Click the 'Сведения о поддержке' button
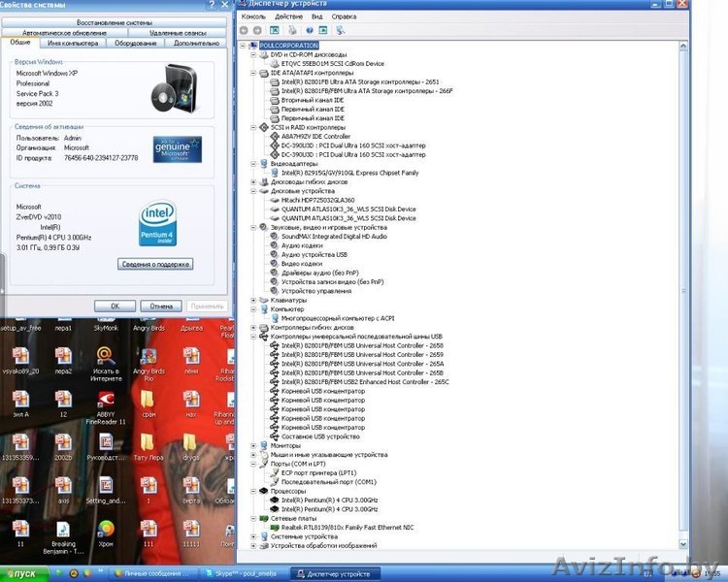The height and width of the screenshot is (582, 728). pos(155,264)
